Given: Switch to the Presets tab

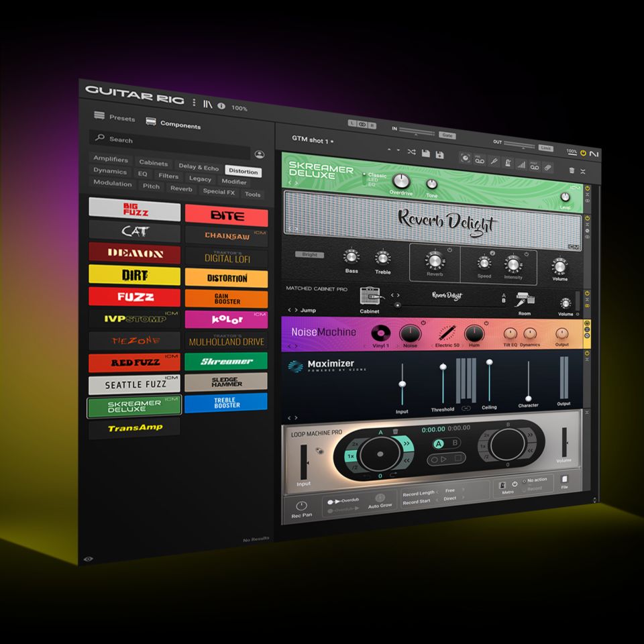Looking at the screenshot, I should click(x=114, y=117).
